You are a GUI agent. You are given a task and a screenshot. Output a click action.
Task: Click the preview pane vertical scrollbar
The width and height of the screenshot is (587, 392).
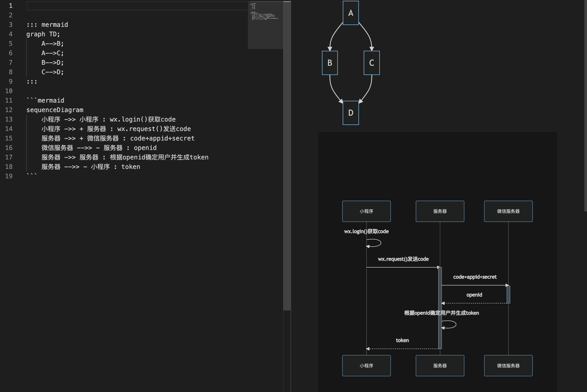coord(585,106)
